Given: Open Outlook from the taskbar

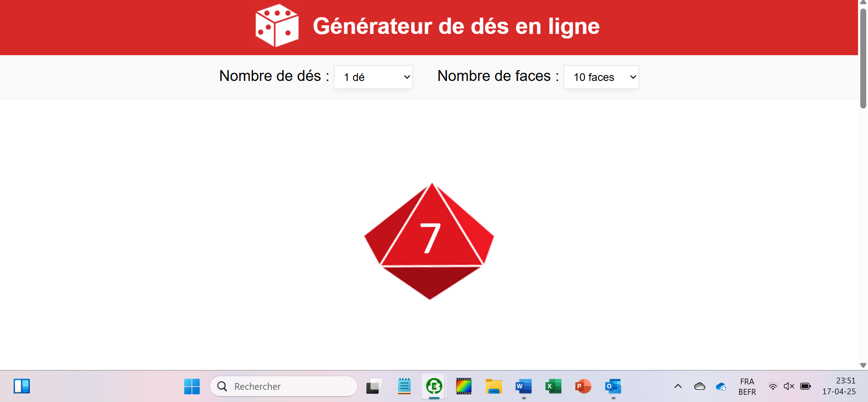Looking at the screenshot, I should point(613,386).
